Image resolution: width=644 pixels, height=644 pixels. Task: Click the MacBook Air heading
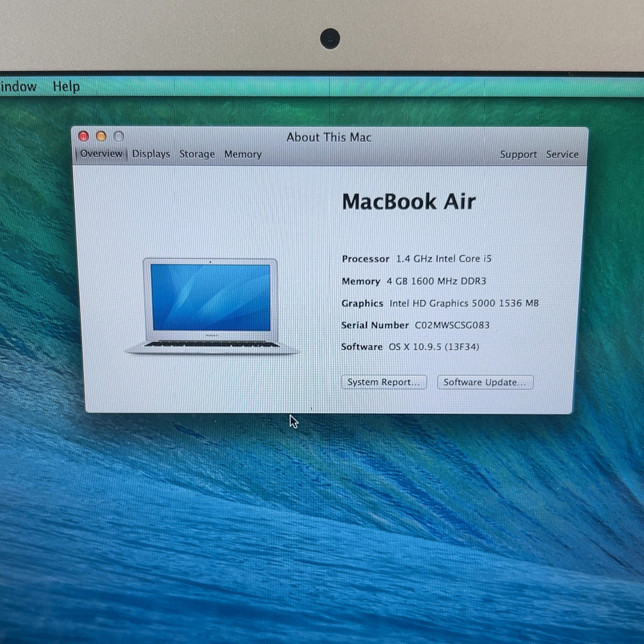point(409,201)
